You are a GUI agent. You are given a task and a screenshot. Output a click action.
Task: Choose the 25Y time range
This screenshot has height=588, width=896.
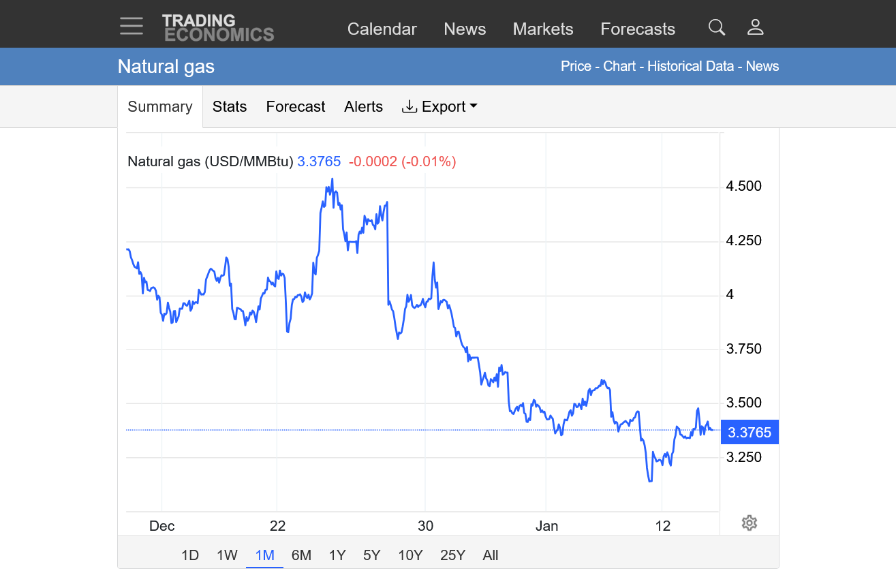click(x=452, y=555)
